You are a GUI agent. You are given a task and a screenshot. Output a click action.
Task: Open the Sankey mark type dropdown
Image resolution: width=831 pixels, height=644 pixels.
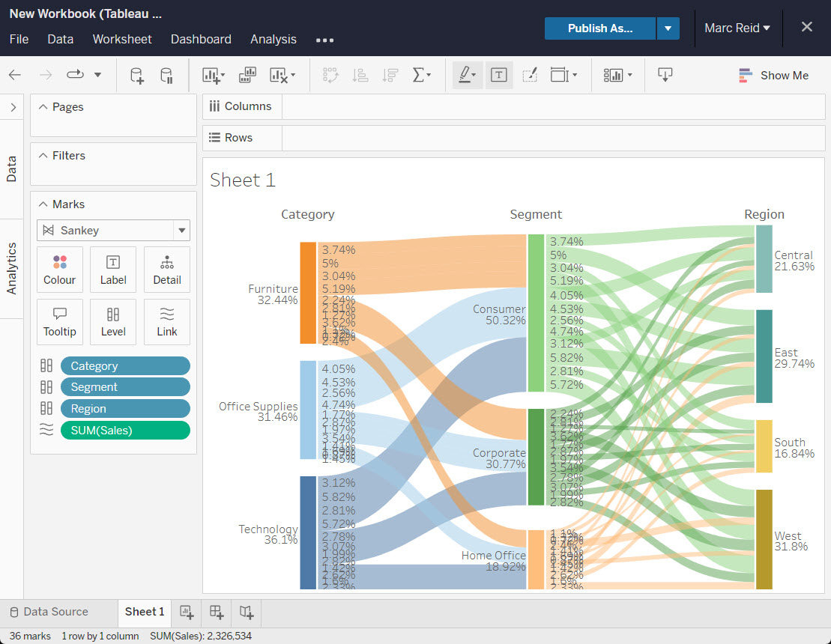[181, 231]
